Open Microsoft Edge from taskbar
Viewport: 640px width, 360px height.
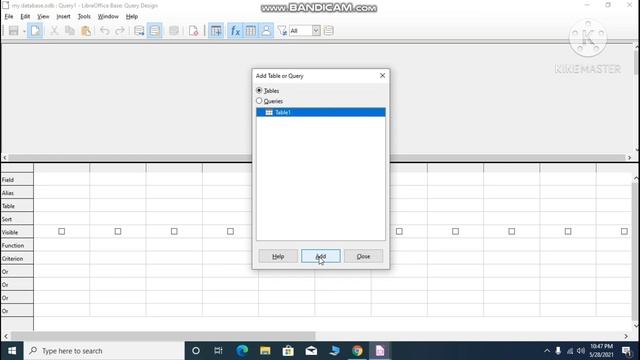(x=242, y=351)
